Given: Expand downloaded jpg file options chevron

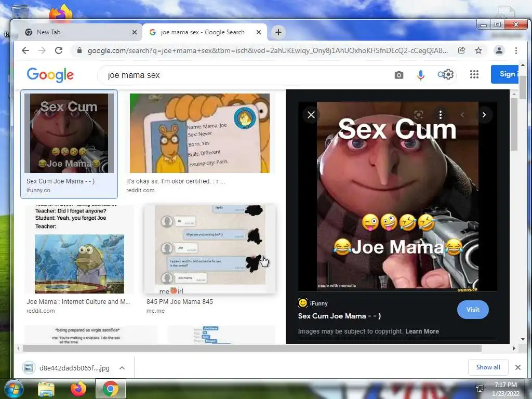Looking at the screenshot, I should coord(122,368).
